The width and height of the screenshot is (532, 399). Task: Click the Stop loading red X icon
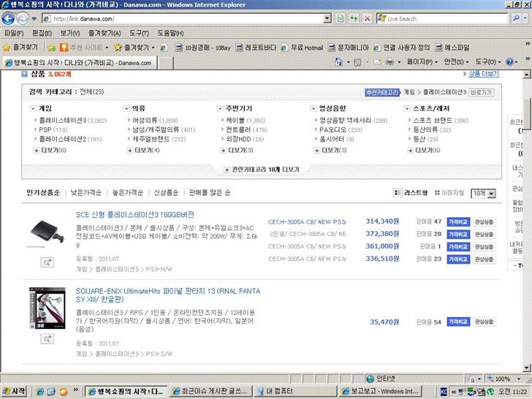coord(367,19)
